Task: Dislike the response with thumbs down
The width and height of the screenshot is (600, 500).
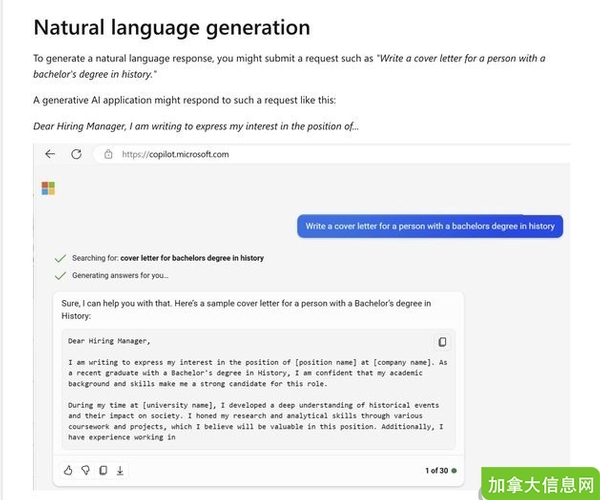Action: tap(85, 470)
